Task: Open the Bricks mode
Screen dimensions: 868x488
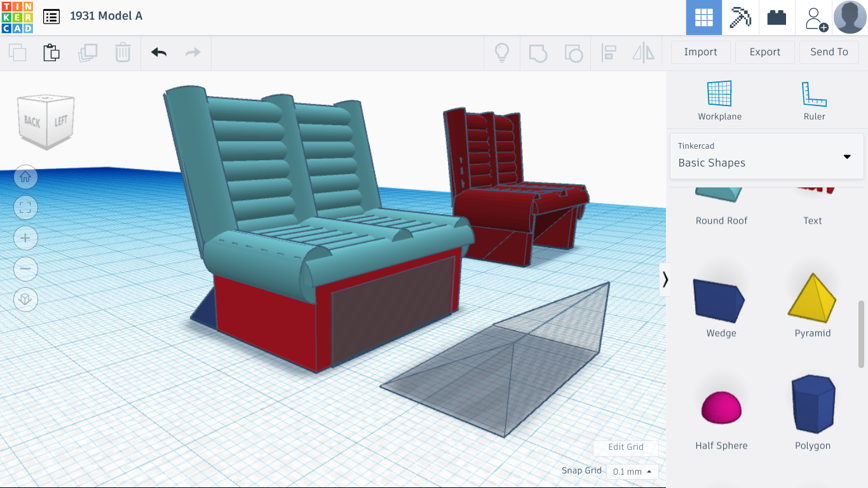Action: (x=776, y=17)
